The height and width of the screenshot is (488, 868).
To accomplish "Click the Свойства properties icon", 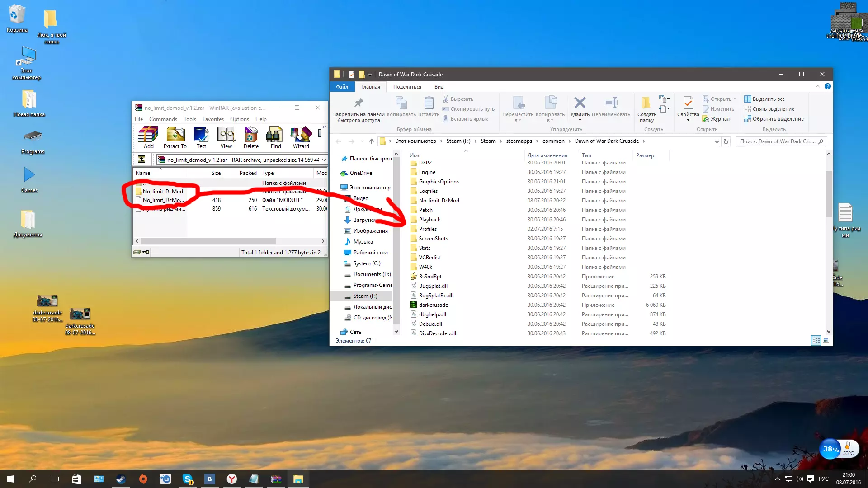I will pos(688,103).
